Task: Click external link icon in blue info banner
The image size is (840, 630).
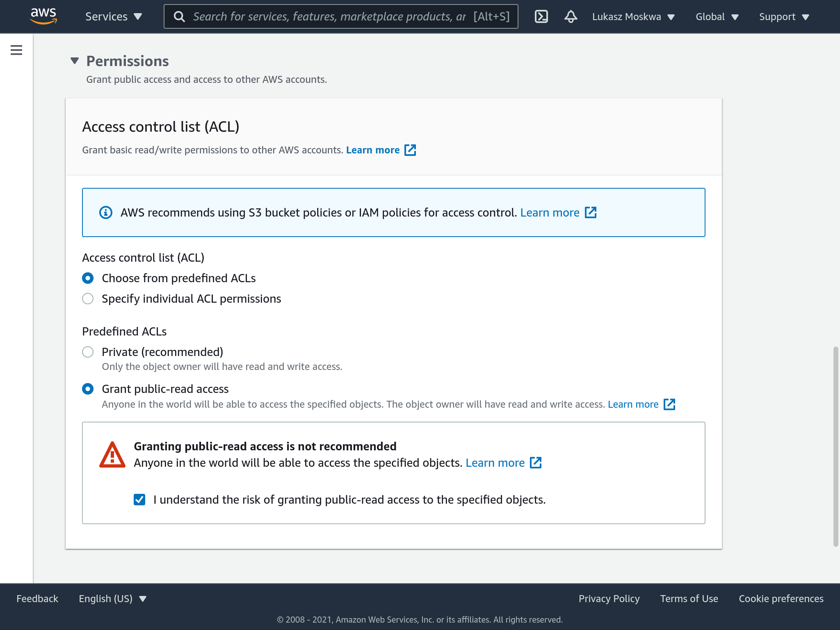Action: click(591, 212)
